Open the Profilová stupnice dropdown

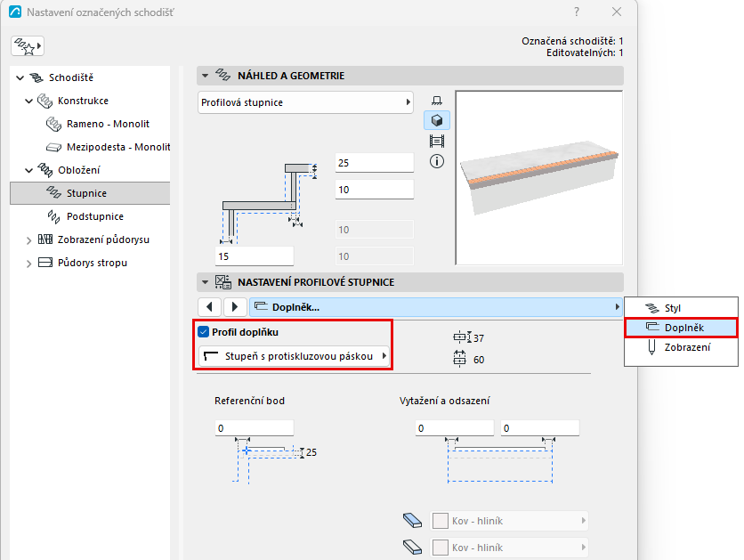tap(305, 102)
